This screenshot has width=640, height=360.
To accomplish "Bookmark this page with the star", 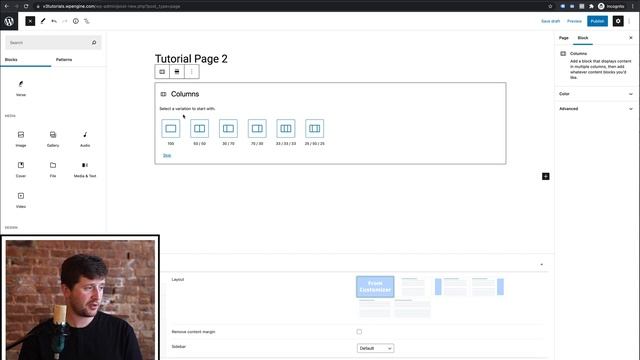I will point(550,6).
